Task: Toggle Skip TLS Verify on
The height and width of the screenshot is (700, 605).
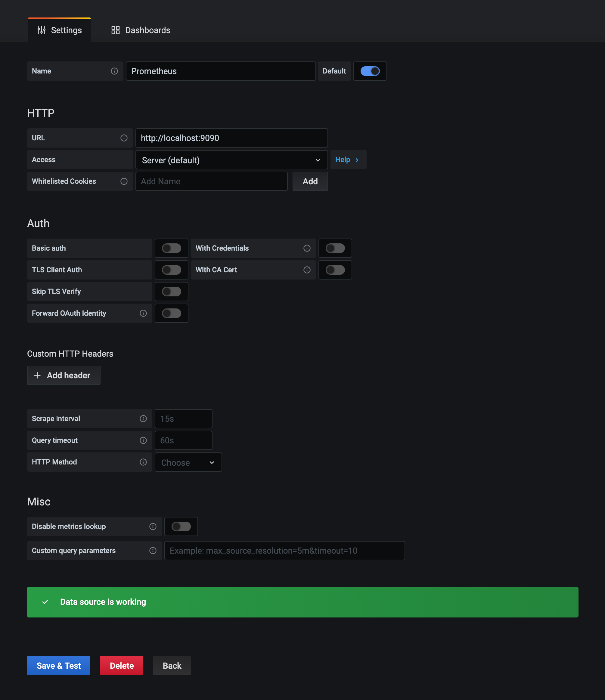Action: click(171, 292)
